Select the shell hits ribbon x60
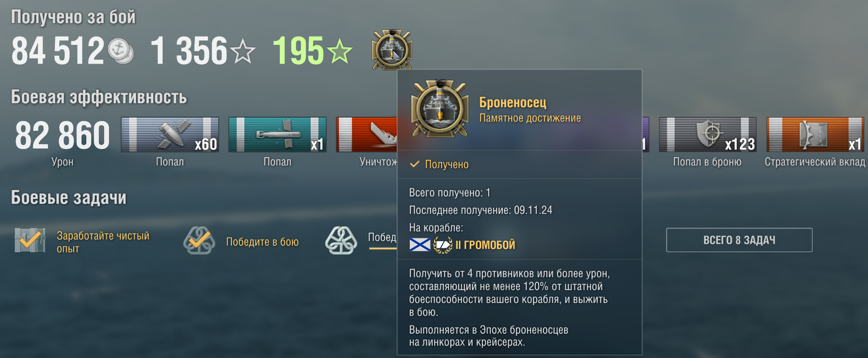 (170, 135)
